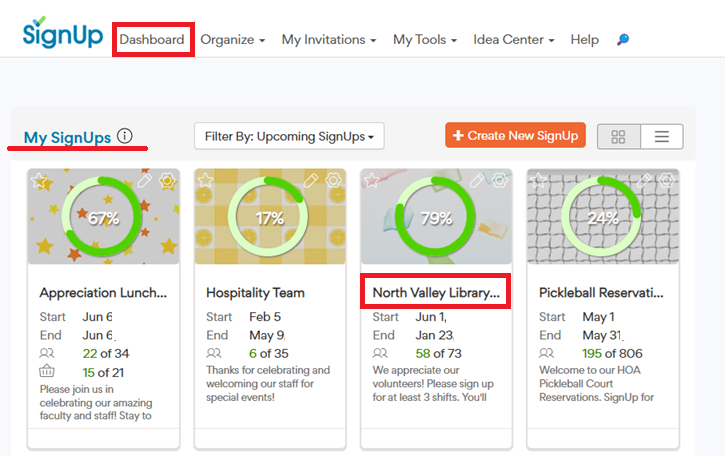Open Pickleball Reservations settings gear
Screen dimensions: 725x456
tap(666, 180)
